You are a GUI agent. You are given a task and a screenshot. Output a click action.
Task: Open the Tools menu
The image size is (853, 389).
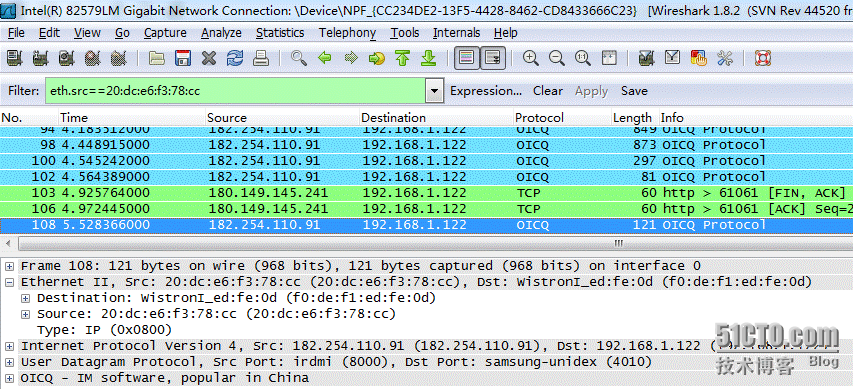click(405, 33)
